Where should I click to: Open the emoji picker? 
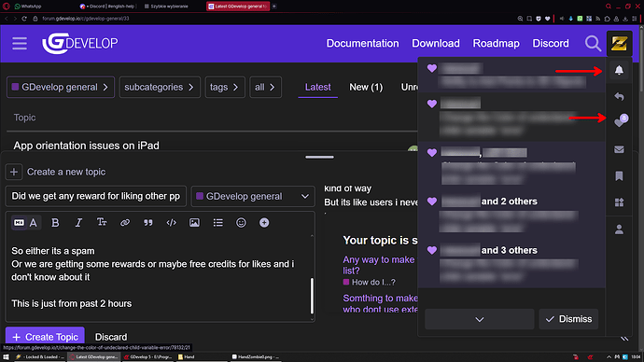[241, 222]
